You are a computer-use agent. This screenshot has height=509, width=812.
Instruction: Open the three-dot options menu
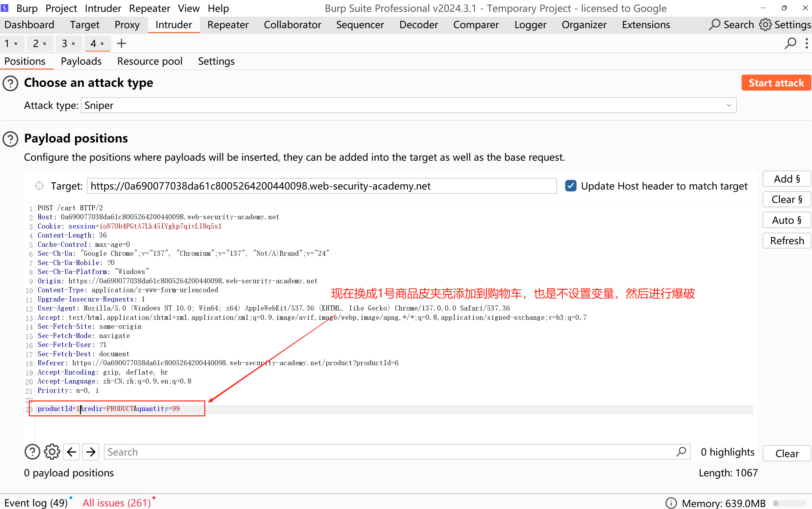tap(807, 44)
